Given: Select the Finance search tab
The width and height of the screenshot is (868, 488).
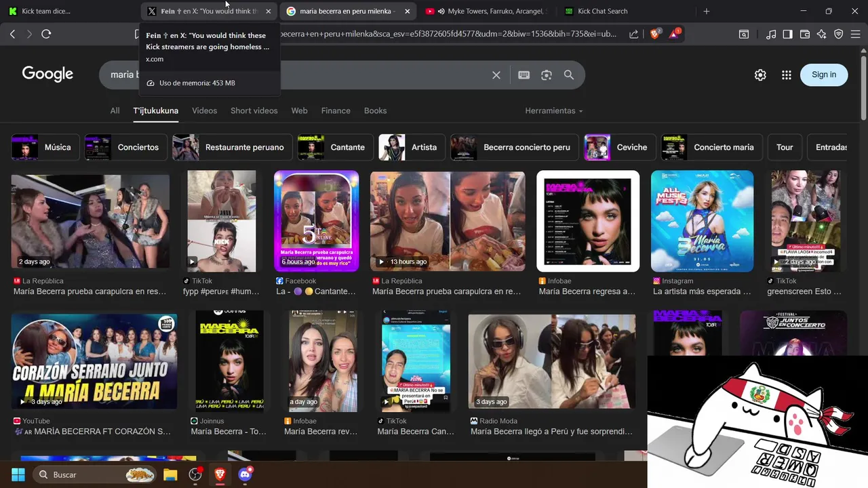Looking at the screenshot, I should (336, 110).
